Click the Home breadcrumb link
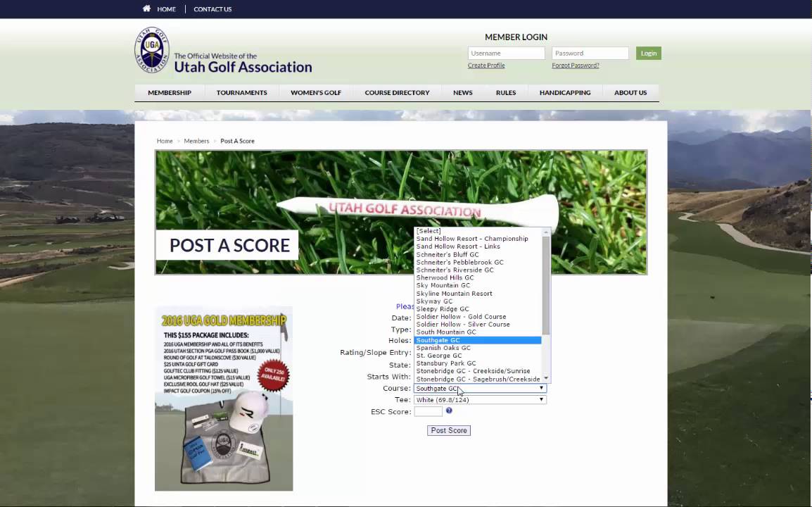The width and height of the screenshot is (812, 507). point(165,141)
